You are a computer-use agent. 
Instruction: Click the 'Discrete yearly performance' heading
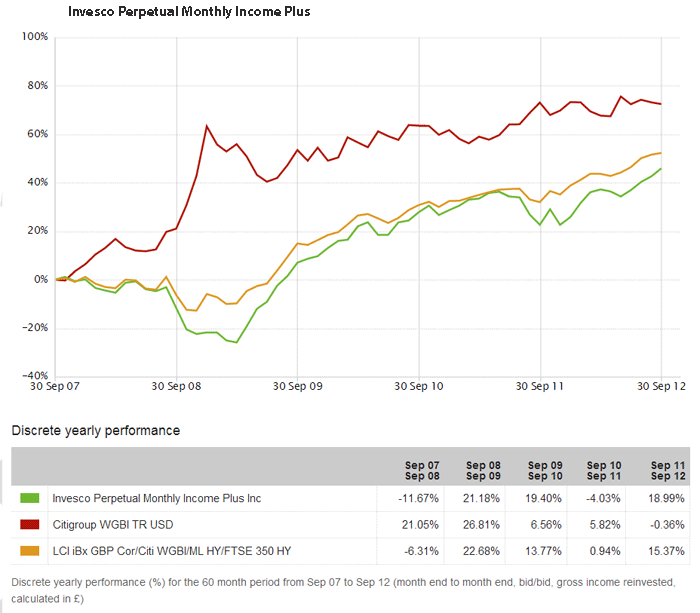click(x=96, y=430)
